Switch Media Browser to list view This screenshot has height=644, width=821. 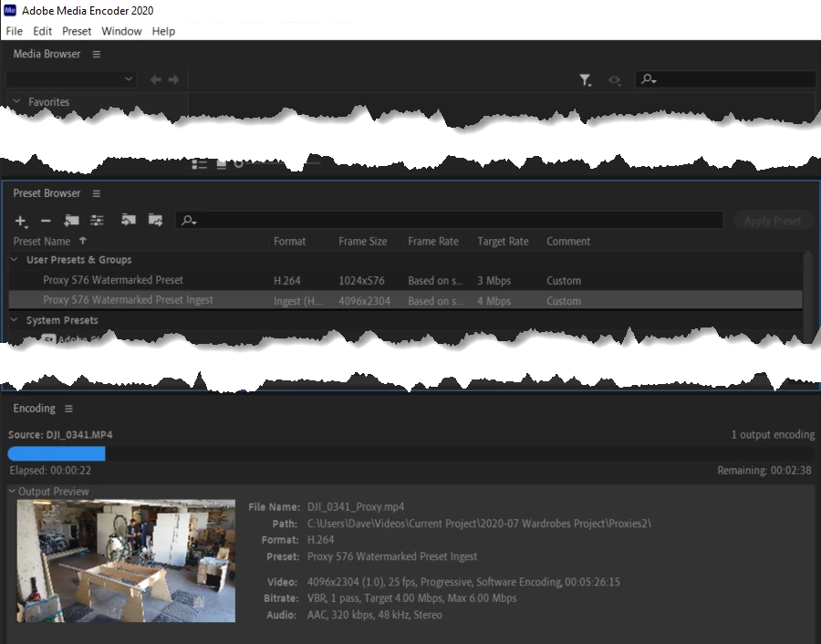point(199,164)
